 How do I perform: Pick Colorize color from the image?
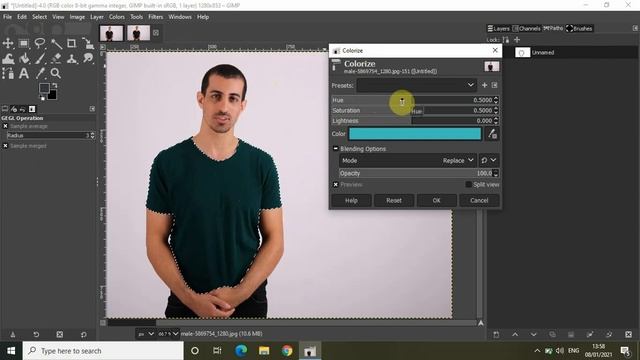tap(492, 134)
